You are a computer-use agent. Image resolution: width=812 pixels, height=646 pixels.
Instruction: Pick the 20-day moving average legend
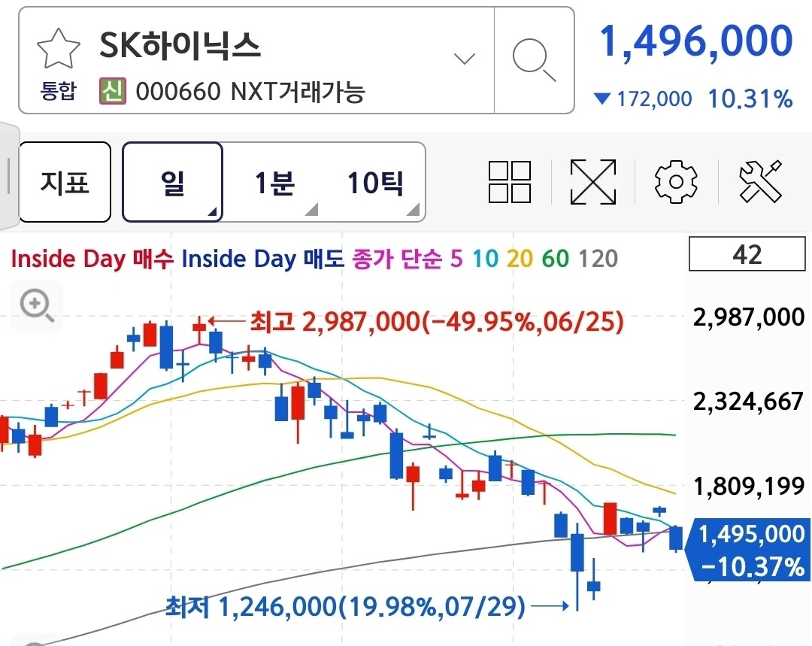tap(520, 259)
